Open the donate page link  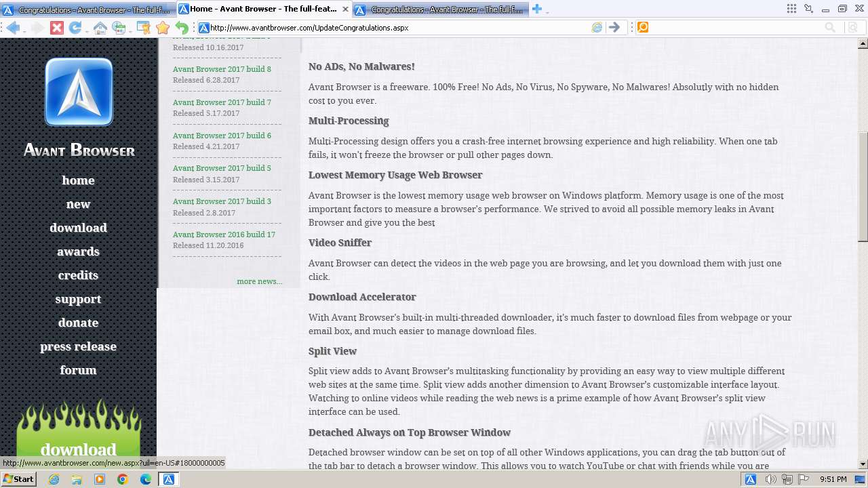(78, 323)
